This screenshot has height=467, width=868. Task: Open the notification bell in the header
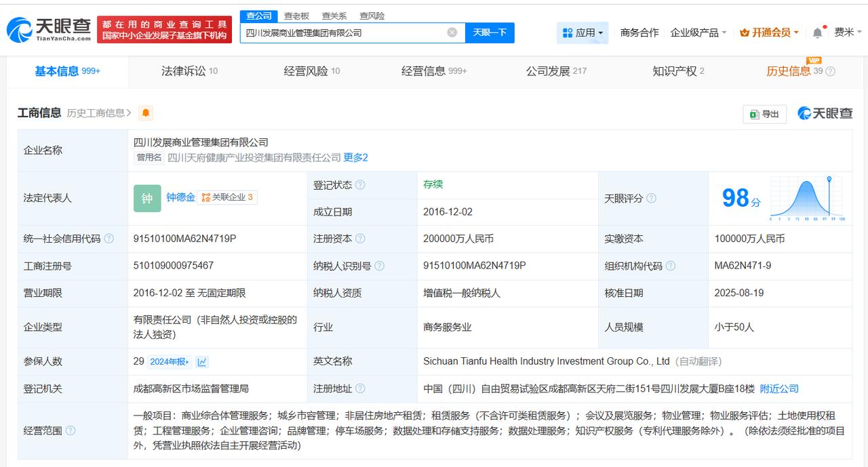coord(818,33)
